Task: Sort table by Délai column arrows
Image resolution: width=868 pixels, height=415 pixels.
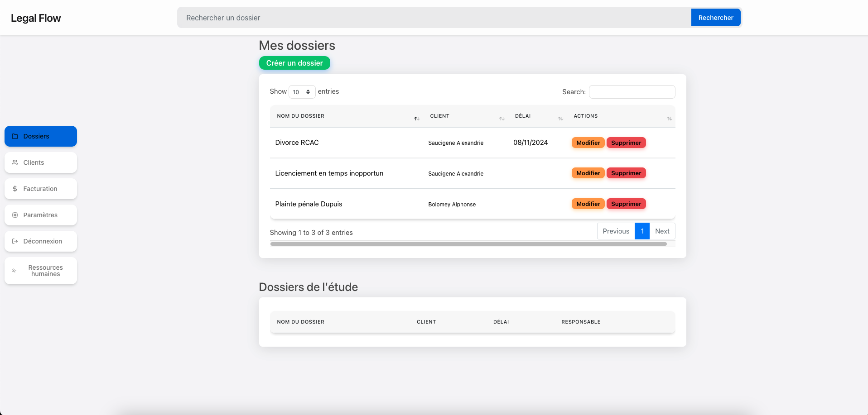Action: [560, 119]
